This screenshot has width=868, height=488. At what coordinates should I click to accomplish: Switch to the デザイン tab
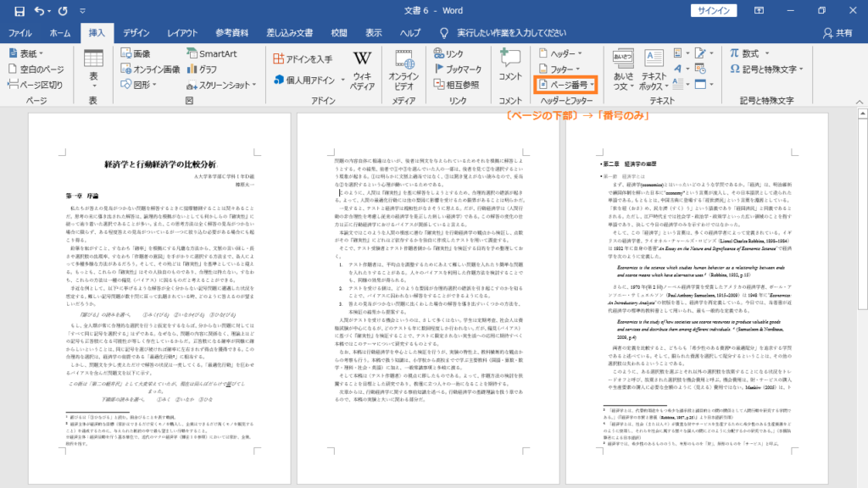[136, 33]
